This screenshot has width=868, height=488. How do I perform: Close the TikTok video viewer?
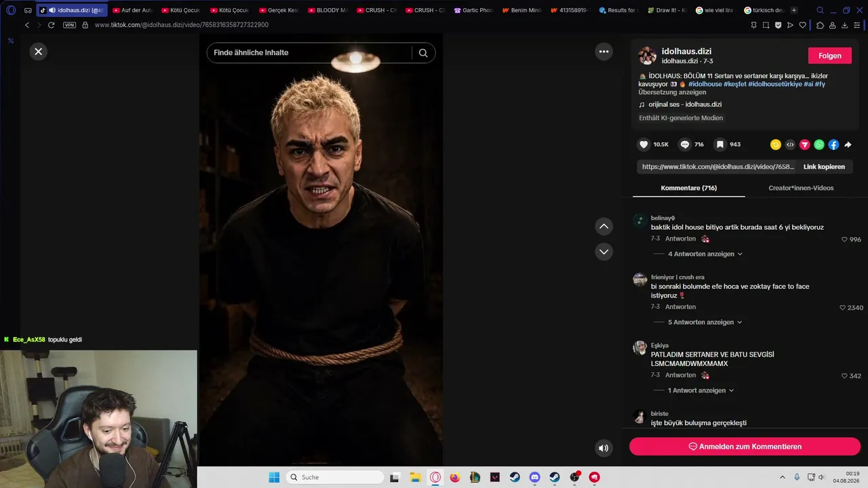(x=39, y=52)
